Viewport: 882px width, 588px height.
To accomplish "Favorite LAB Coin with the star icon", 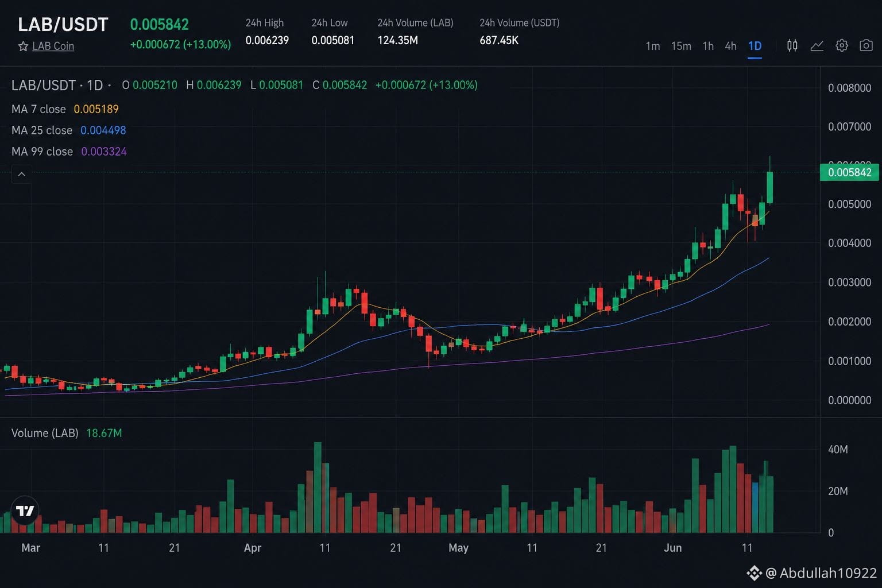I will point(23,47).
